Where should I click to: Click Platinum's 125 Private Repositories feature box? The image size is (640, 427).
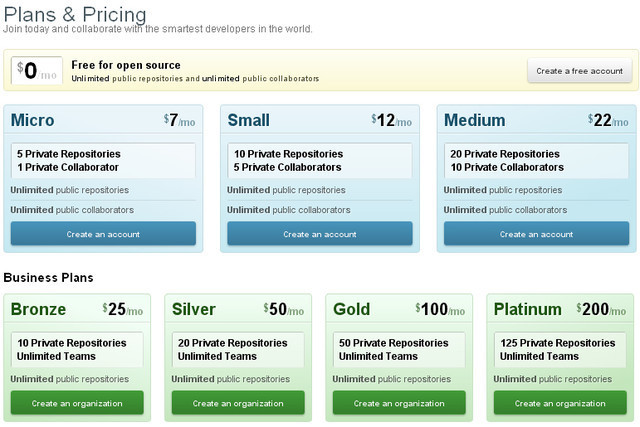coord(560,349)
